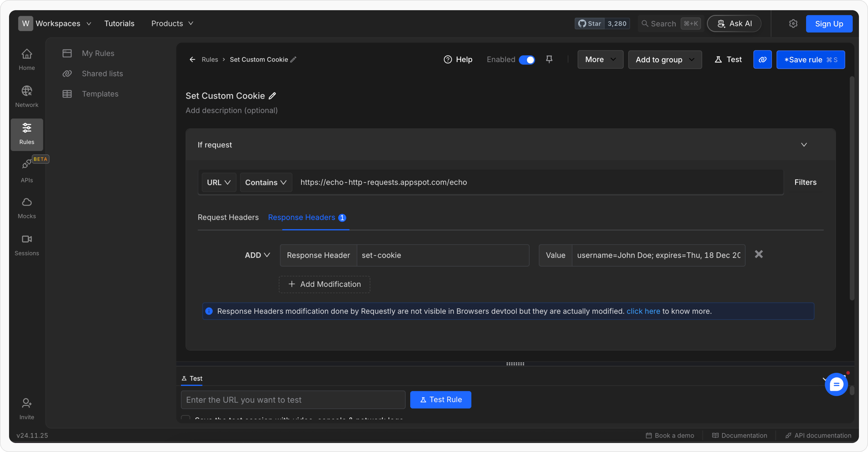Toggle the Enabled switch off

click(x=527, y=60)
